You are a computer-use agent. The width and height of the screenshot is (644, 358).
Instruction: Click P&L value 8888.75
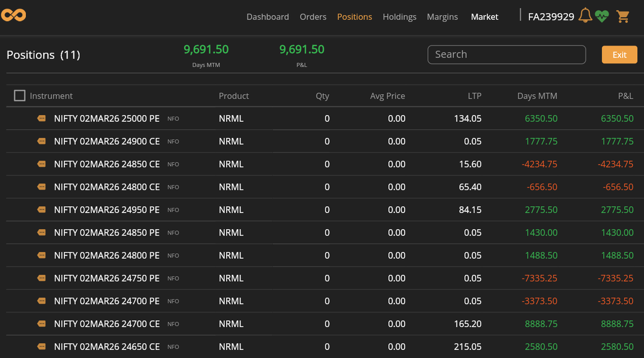[617, 324]
